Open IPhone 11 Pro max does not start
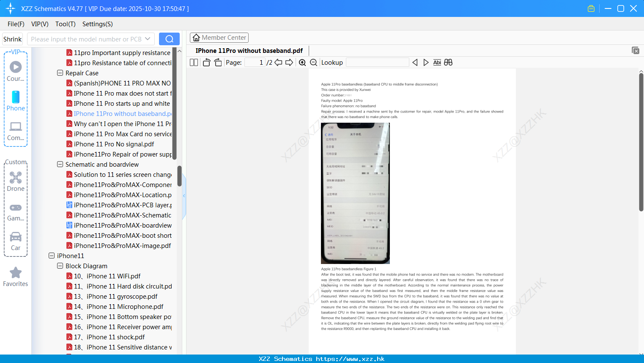 (119, 93)
